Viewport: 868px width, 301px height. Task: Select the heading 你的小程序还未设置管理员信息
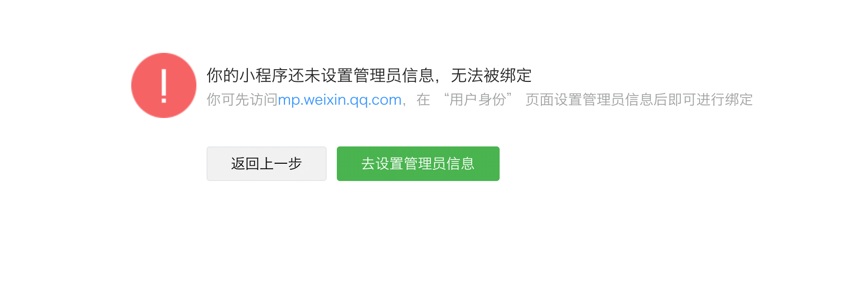pos(321,75)
